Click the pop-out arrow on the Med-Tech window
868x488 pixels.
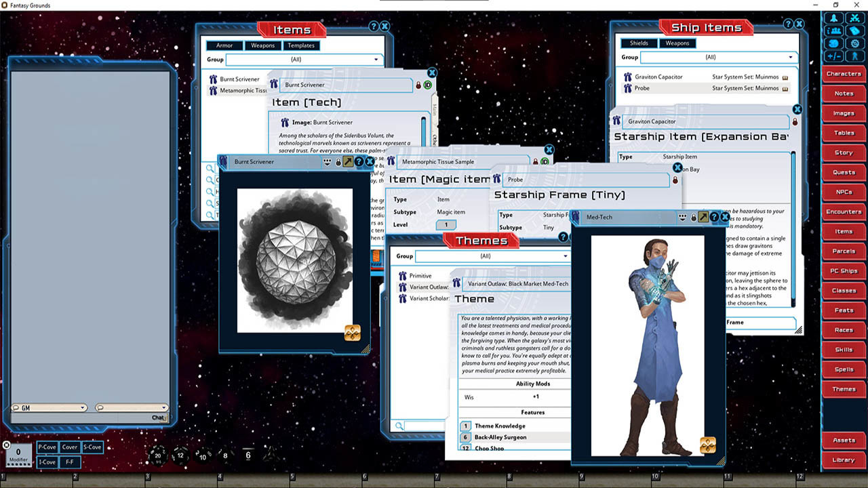(703, 217)
